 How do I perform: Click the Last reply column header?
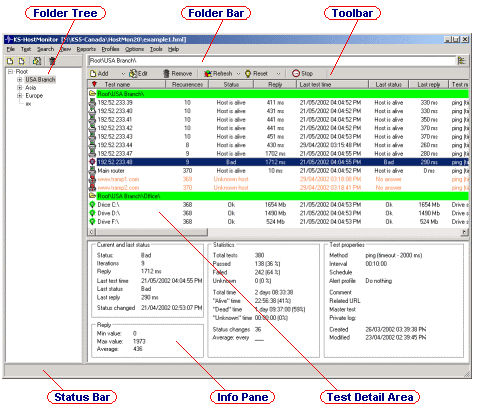point(429,84)
